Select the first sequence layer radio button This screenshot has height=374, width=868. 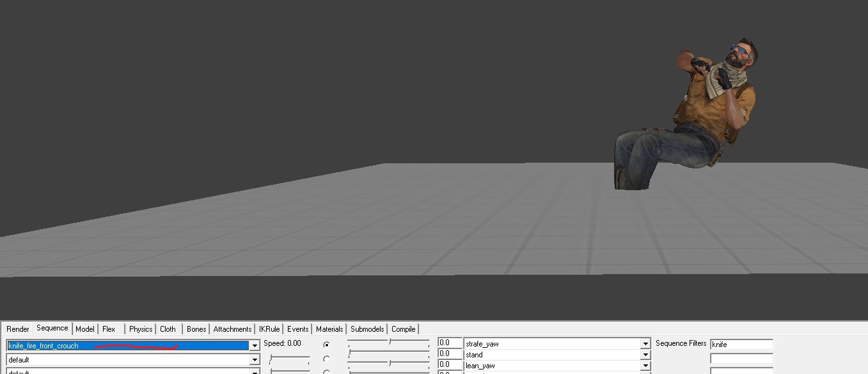coord(326,345)
